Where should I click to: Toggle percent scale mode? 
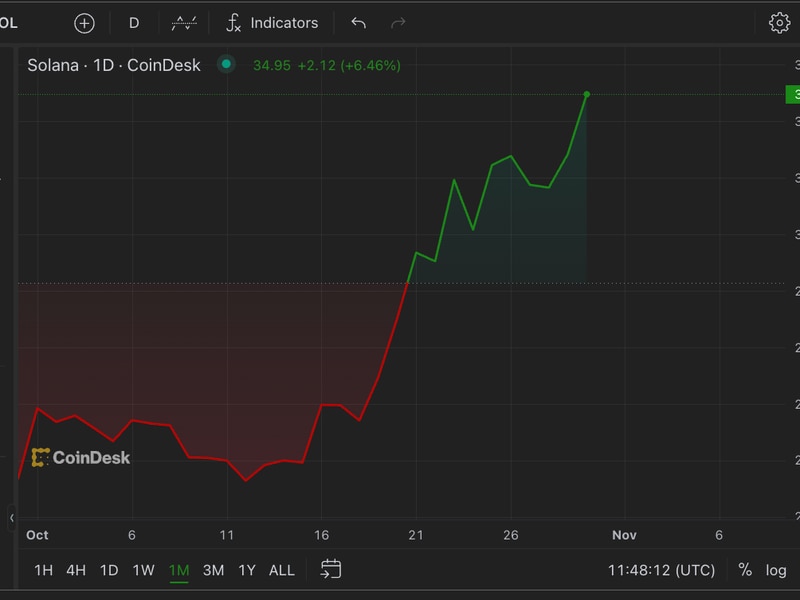coord(745,570)
